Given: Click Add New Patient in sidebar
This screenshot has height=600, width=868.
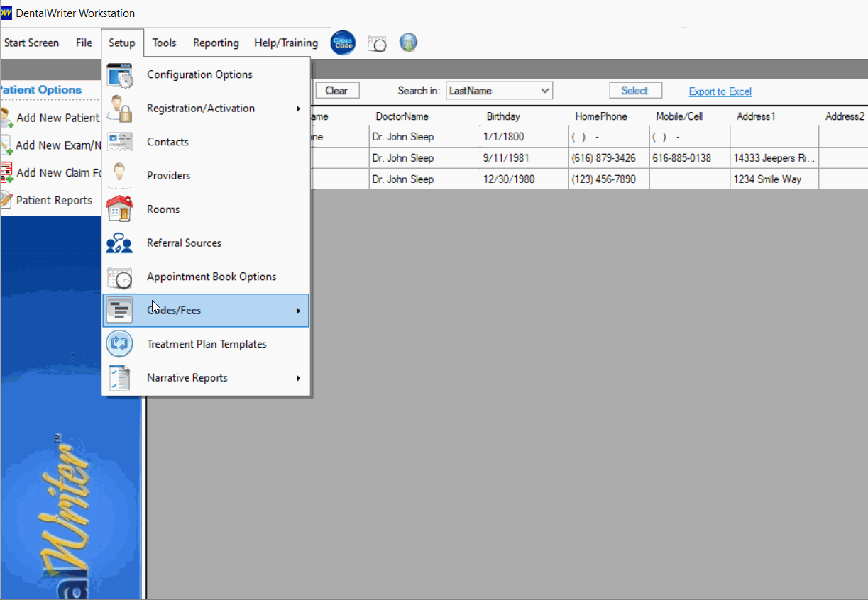Looking at the screenshot, I should (x=58, y=118).
